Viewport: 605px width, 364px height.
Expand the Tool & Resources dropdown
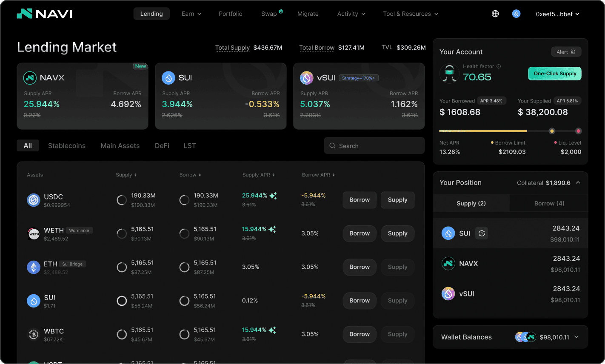410,13
